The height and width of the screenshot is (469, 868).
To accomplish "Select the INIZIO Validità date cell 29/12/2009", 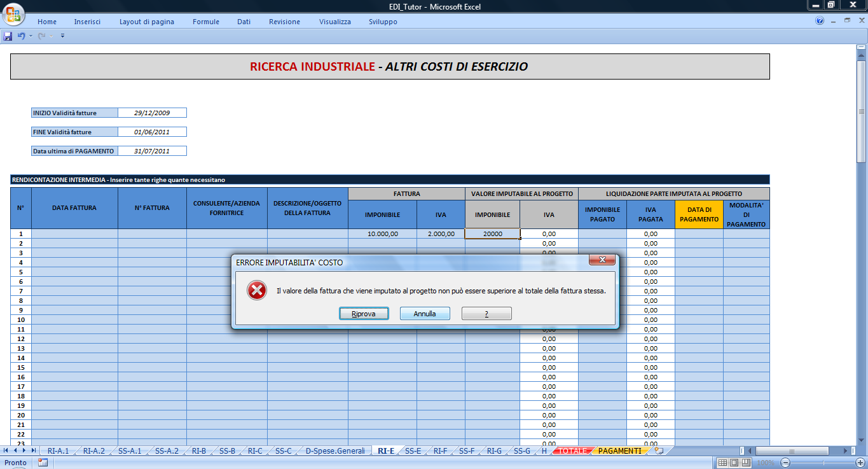I will click(152, 113).
